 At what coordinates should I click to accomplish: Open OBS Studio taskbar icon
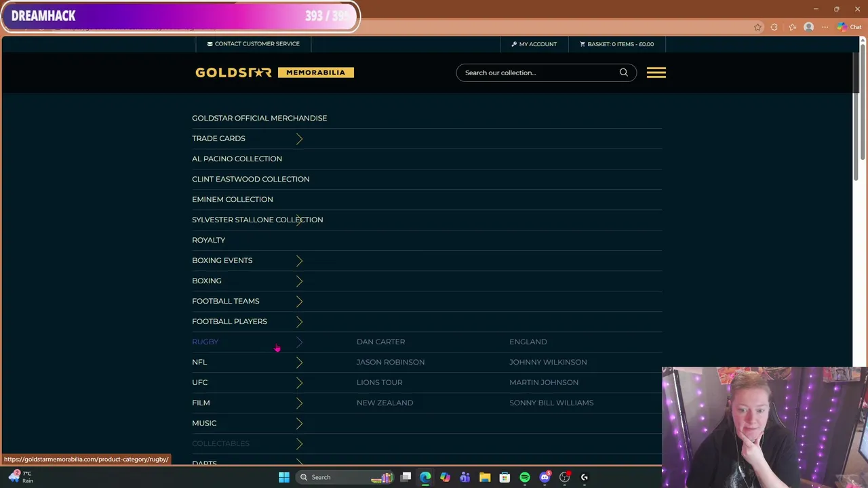564,477
